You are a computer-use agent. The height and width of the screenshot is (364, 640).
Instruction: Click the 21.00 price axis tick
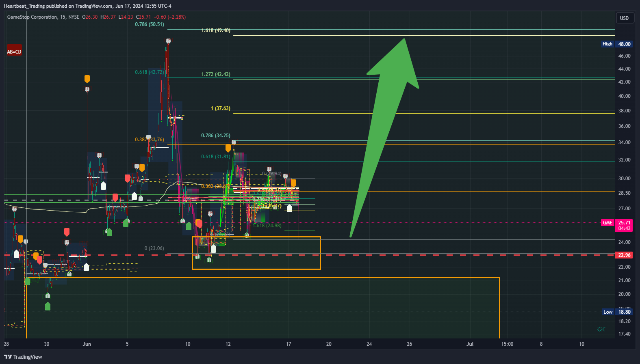(625, 280)
